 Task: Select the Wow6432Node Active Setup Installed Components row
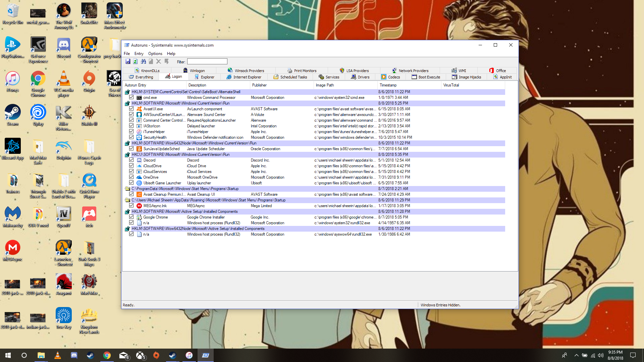(314, 229)
